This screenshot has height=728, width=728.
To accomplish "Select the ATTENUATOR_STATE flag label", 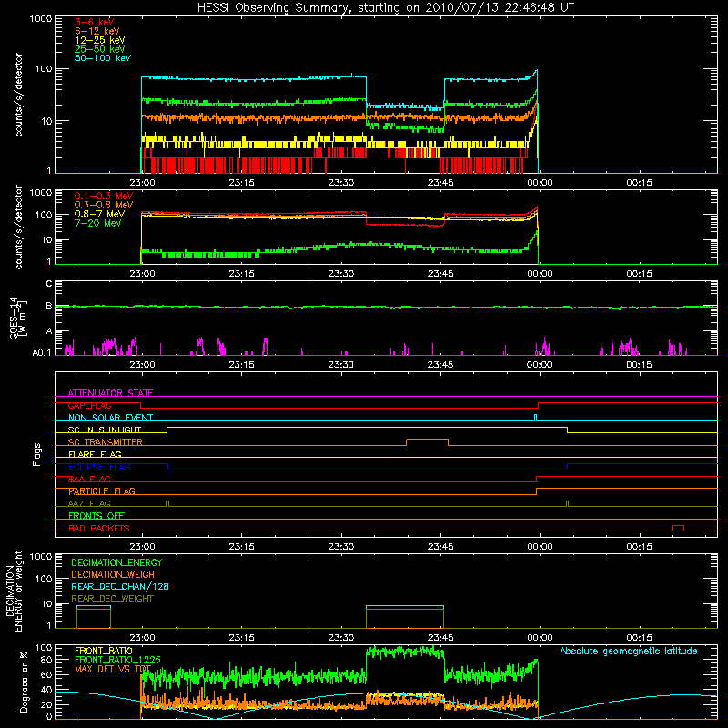I will 110,393.
